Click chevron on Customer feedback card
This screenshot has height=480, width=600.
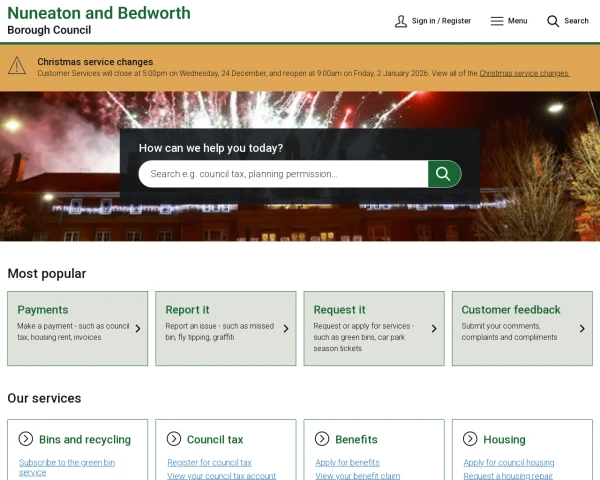tap(581, 328)
